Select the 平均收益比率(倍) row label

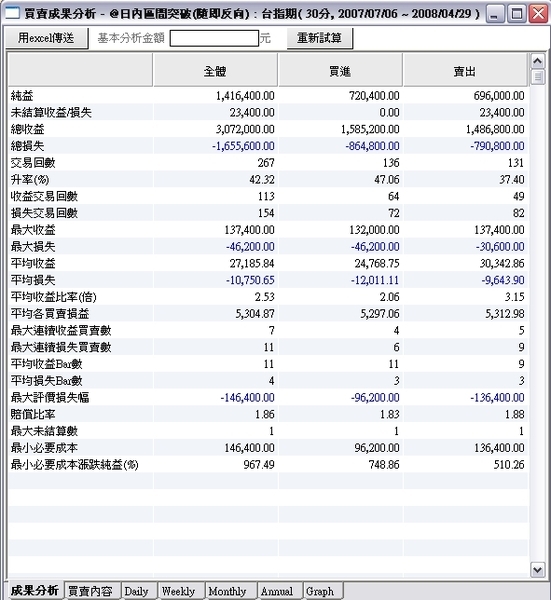click(x=54, y=297)
